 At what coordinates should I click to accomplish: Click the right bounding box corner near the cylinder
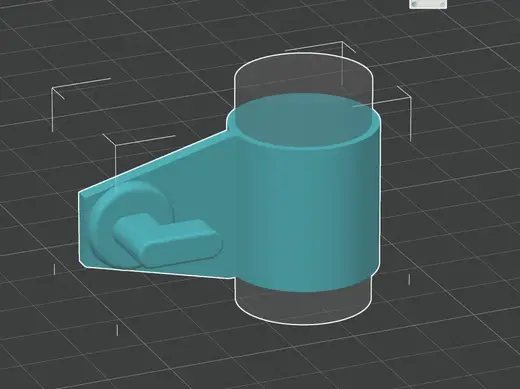pos(410,97)
